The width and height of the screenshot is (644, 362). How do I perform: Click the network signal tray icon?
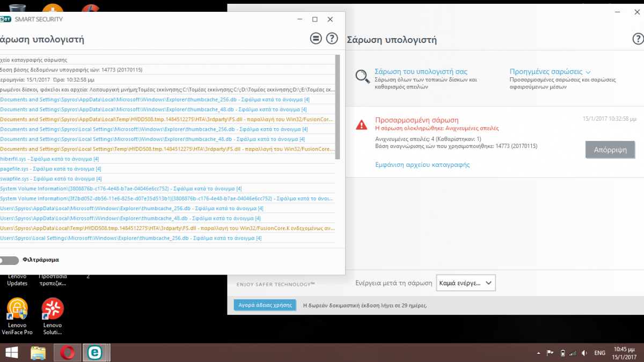point(572,353)
